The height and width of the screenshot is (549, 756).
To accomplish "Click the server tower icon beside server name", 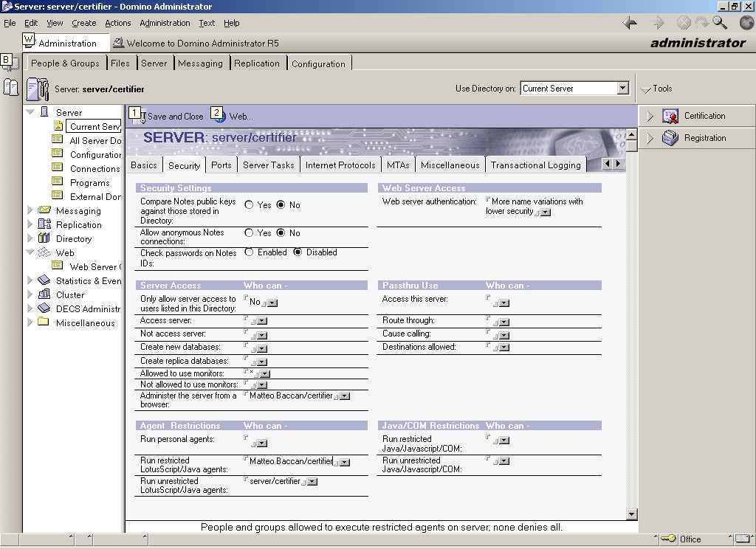I will click(x=38, y=89).
